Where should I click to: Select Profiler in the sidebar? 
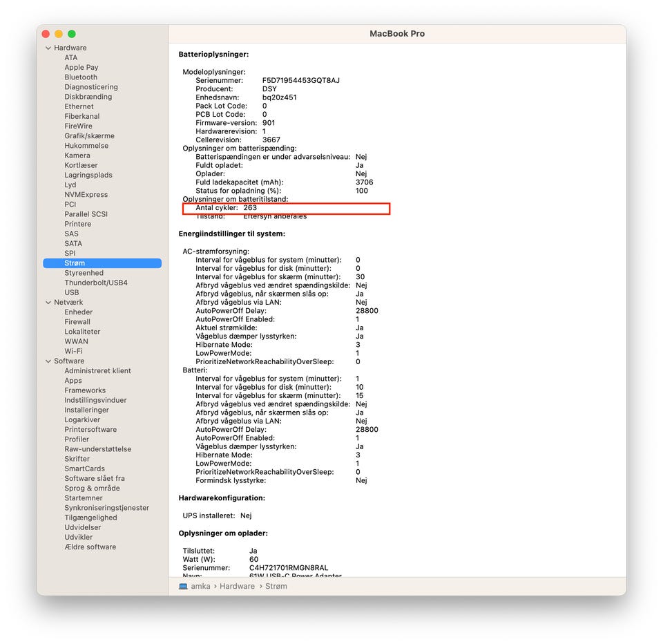coord(77,439)
